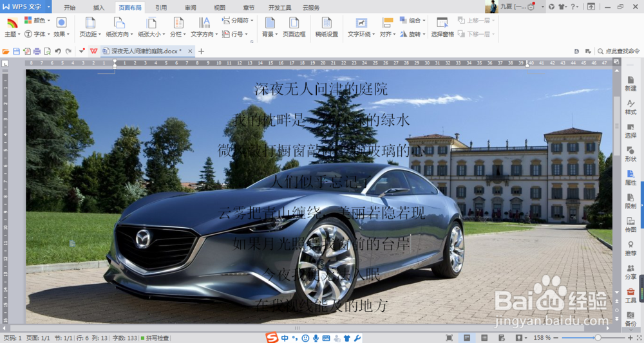644x343 pixels.
Task: Switch to the 视图 ribbon tab
Action: tap(220, 7)
